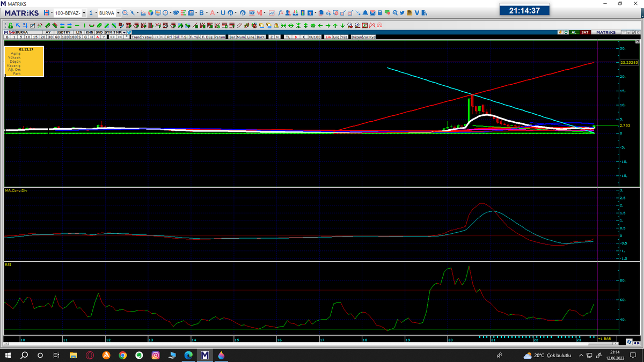644x362 pixels.
Task: Click the blue U toolbar icon
Action: (223, 13)
